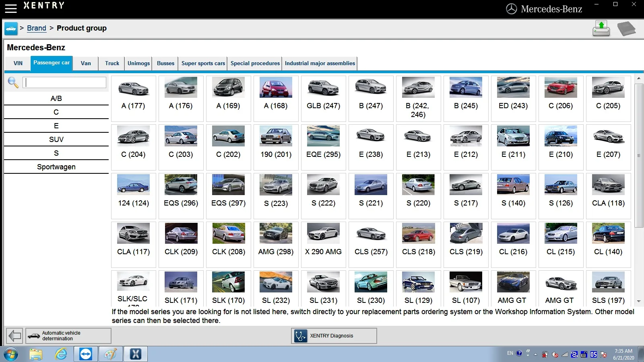
Task: Open the gray book manual icon
Action: [x=626, y=29]
